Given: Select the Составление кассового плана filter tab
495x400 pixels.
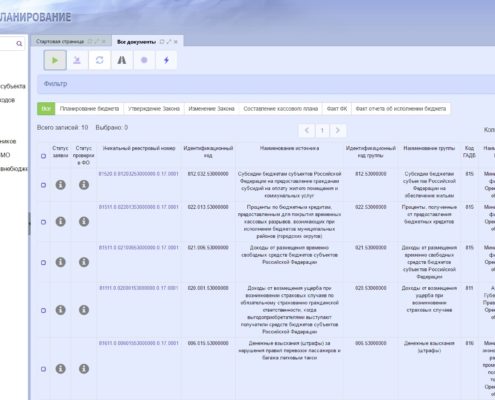Looking at the screenshot, I should pos(280,109).
